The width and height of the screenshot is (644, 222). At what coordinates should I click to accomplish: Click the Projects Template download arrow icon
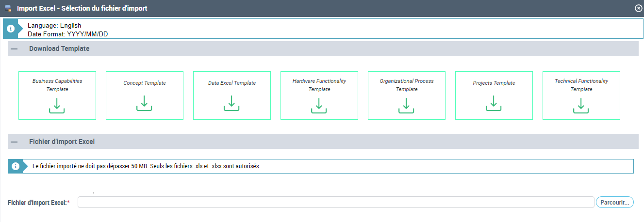tap(494, 103)
